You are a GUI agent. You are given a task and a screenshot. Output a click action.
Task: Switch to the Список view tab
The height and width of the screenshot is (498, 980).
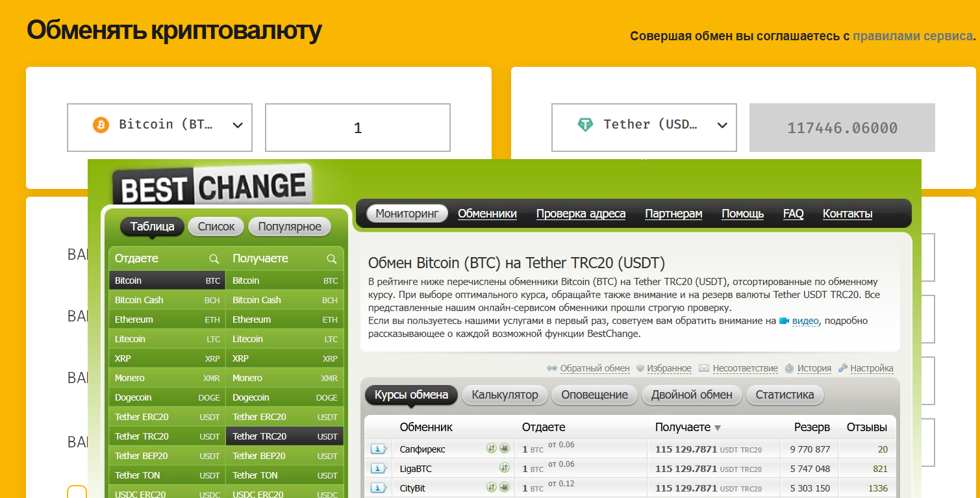216,227
